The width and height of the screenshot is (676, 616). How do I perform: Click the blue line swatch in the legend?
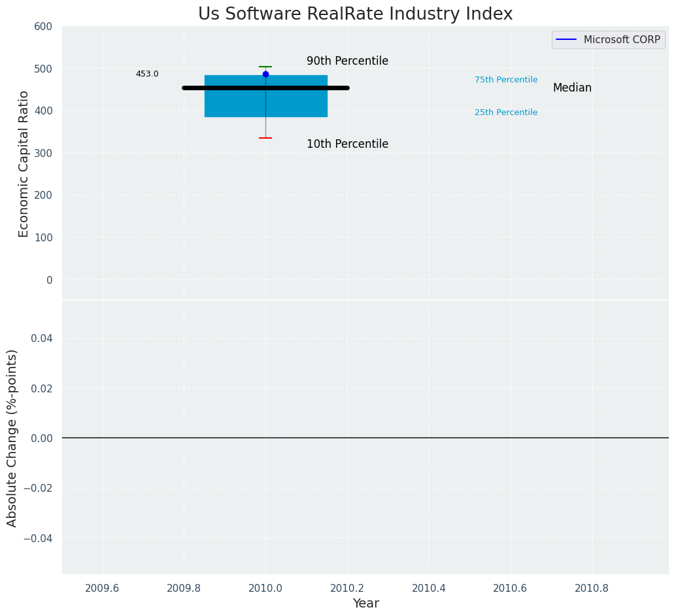coord(566,40)
